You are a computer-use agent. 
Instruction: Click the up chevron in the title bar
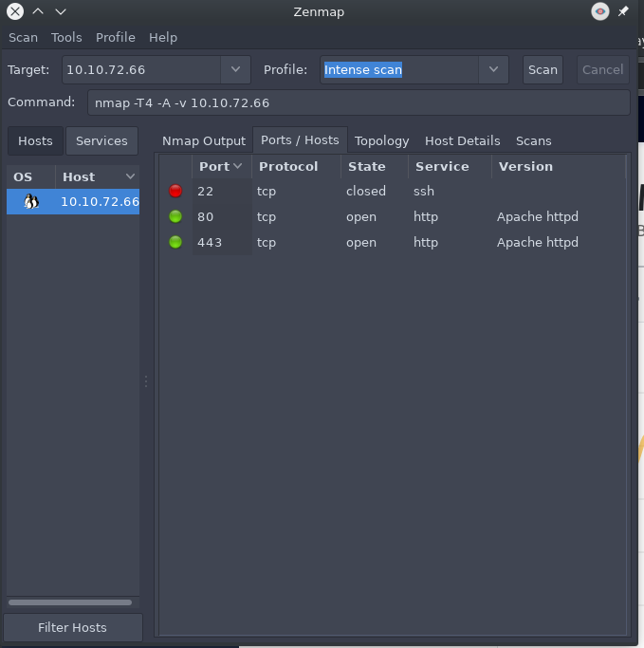(38, 11)
